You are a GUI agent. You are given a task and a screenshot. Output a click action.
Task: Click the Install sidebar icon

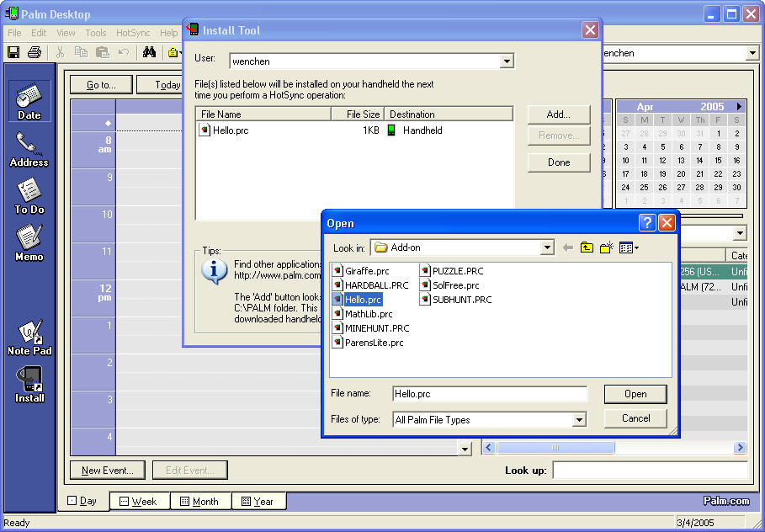[x=29, y=384]
